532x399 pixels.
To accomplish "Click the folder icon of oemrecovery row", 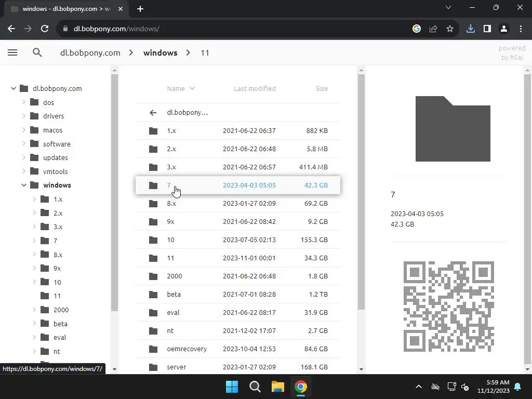I will (153, 349).
